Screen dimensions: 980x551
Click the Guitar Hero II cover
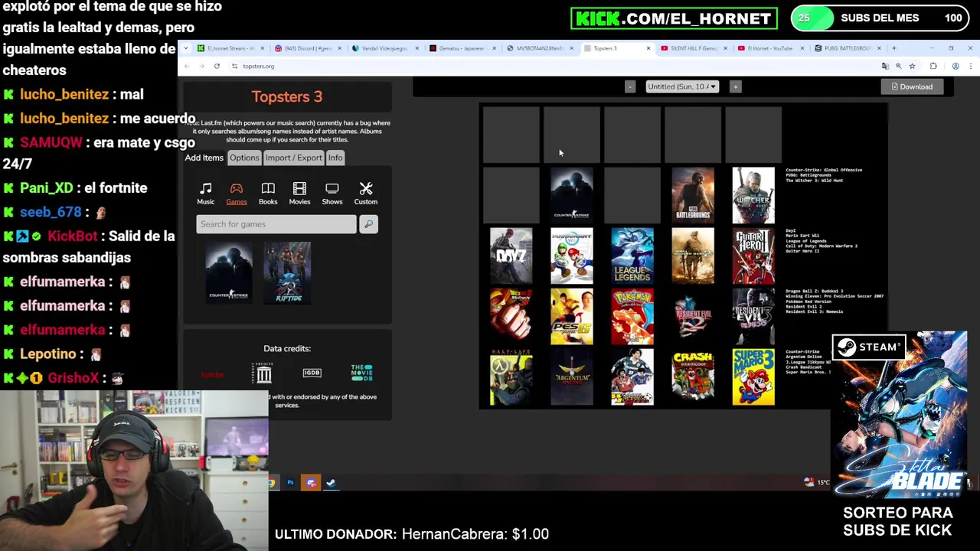click(x=753, y=256)
